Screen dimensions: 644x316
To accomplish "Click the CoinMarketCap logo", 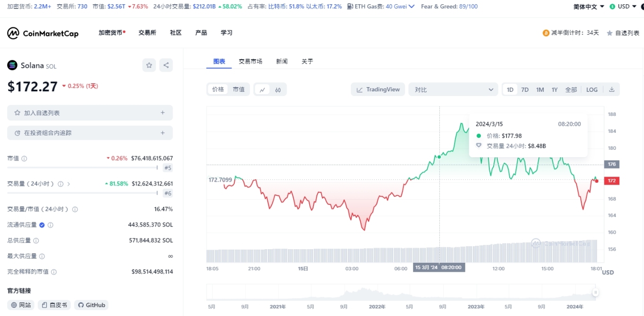I will tap(43, 33).
